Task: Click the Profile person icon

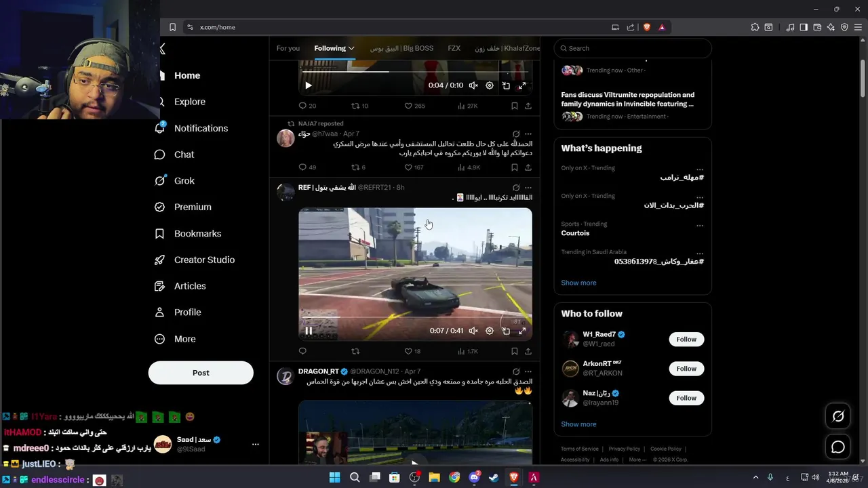Action: click(160, 312)
